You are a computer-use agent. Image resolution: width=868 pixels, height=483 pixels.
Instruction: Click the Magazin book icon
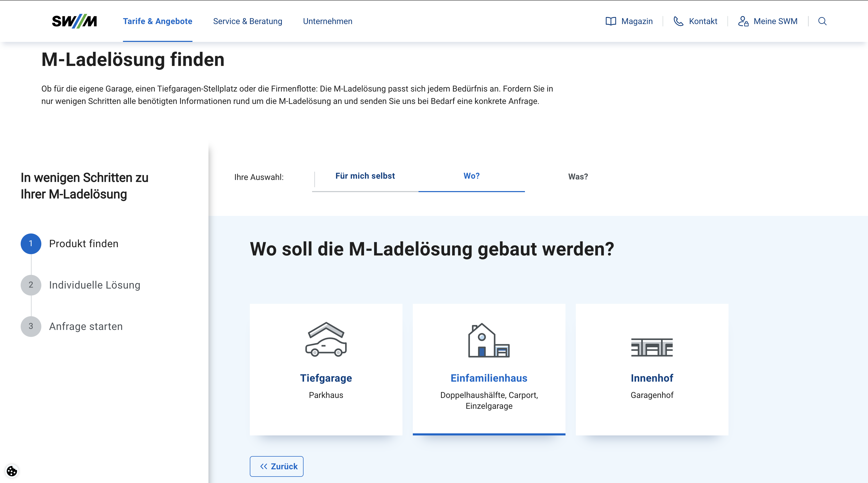[x=610, y=21]
